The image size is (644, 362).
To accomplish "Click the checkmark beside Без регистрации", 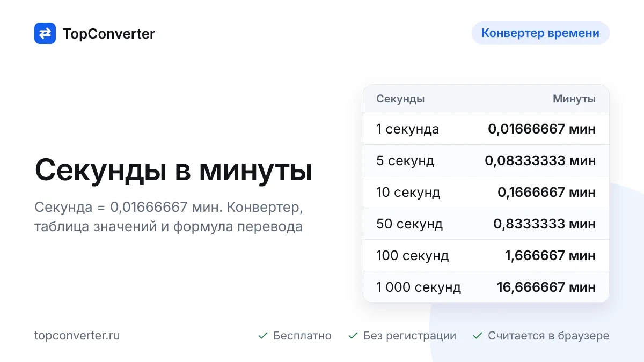I will tap(353, 336).
